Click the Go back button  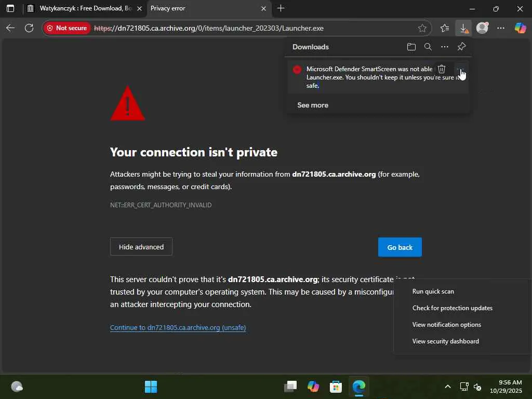point(400,247)
